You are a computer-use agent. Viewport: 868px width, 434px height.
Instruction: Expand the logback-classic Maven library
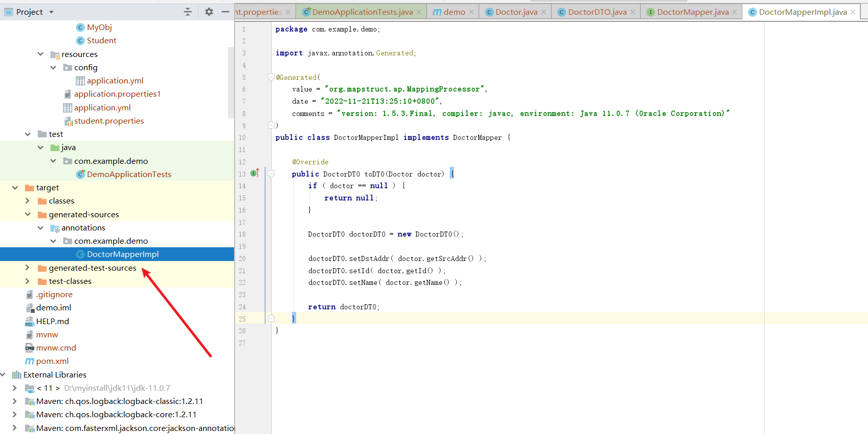tap(15, 401)
